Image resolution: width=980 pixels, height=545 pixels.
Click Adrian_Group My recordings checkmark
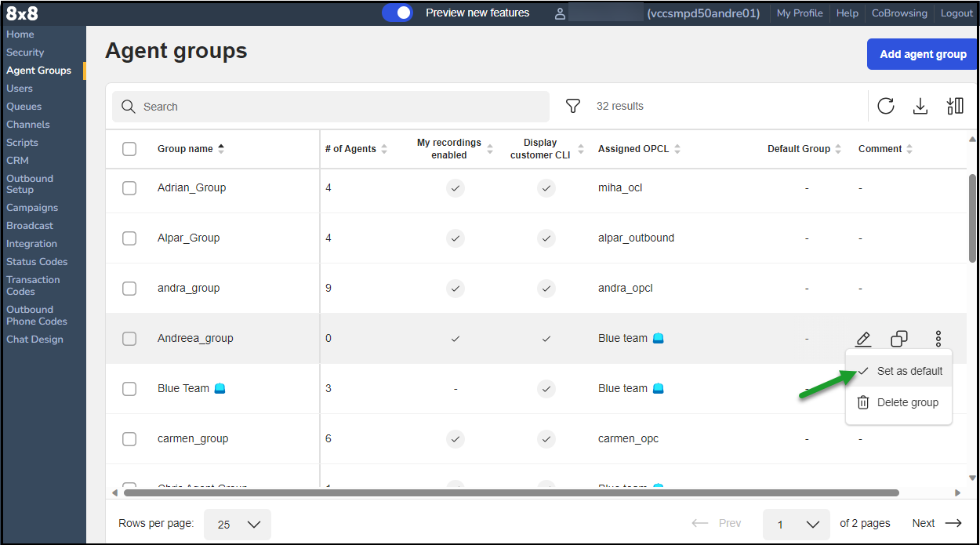pyautogui.click(x=456, y=188)
